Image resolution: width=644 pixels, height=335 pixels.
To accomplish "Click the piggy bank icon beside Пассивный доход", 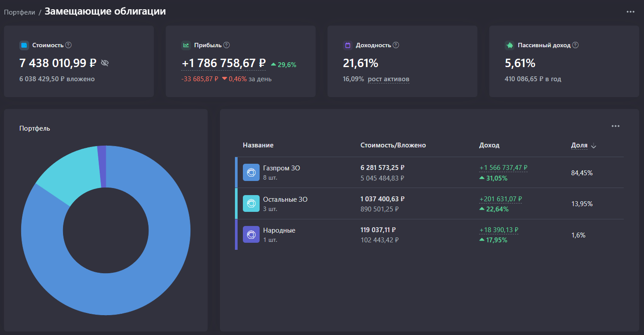I will click(510, 45).
